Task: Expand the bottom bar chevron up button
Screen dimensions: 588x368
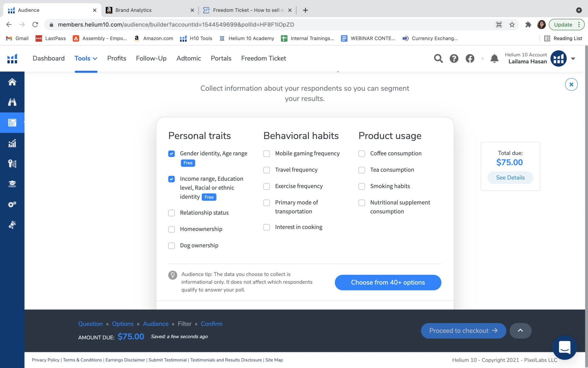Action: 520,331
